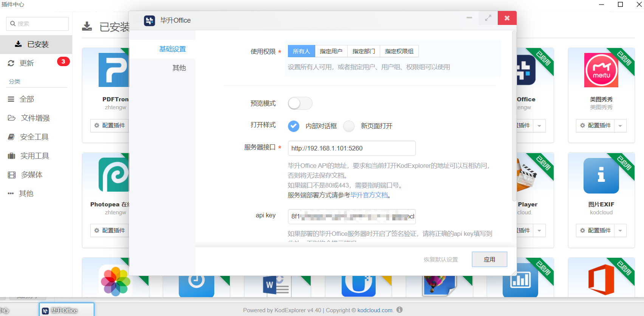Click the dialog vertical scrollbar
The width and height of the screenshot is (644, 316).
(x=514, y=116)
